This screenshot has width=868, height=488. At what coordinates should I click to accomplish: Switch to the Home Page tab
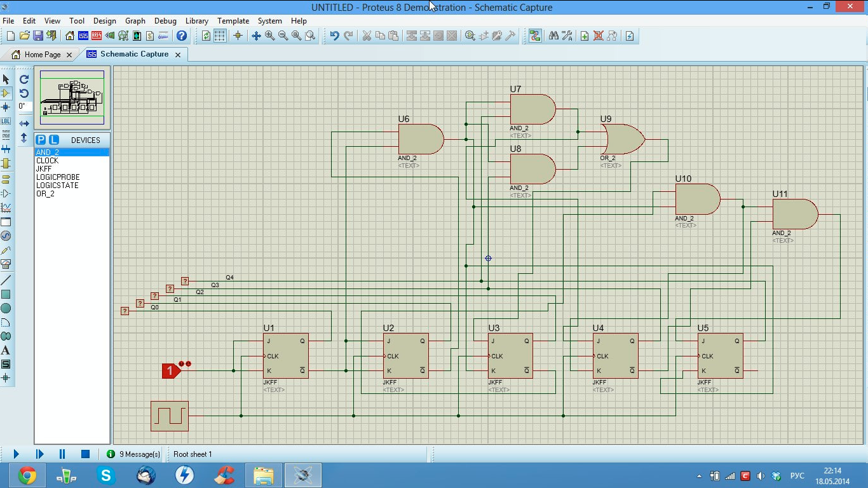[x=42, y=55]
